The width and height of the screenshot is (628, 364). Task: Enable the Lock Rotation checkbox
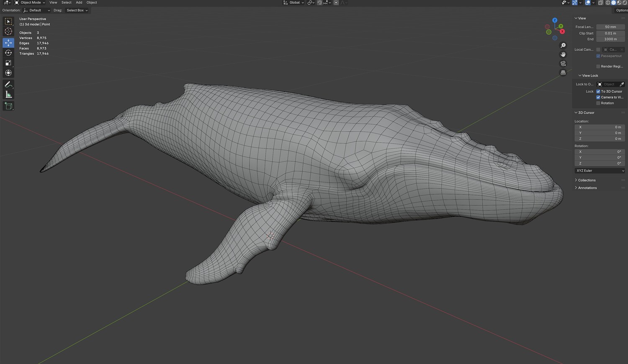[x=598, y=103]
